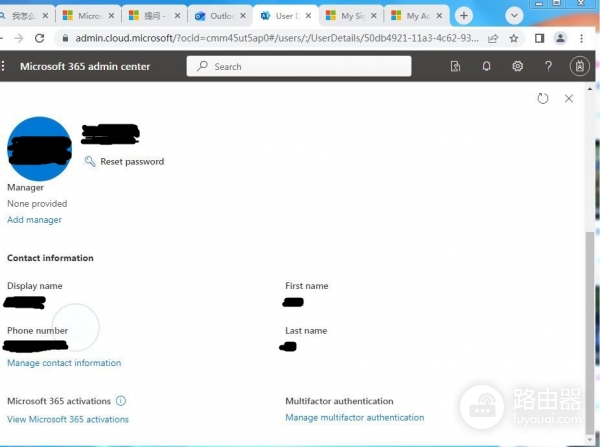Open the Chrome profile avatar icon
This screenshot has width=600, height=447.
click(560, 38)
